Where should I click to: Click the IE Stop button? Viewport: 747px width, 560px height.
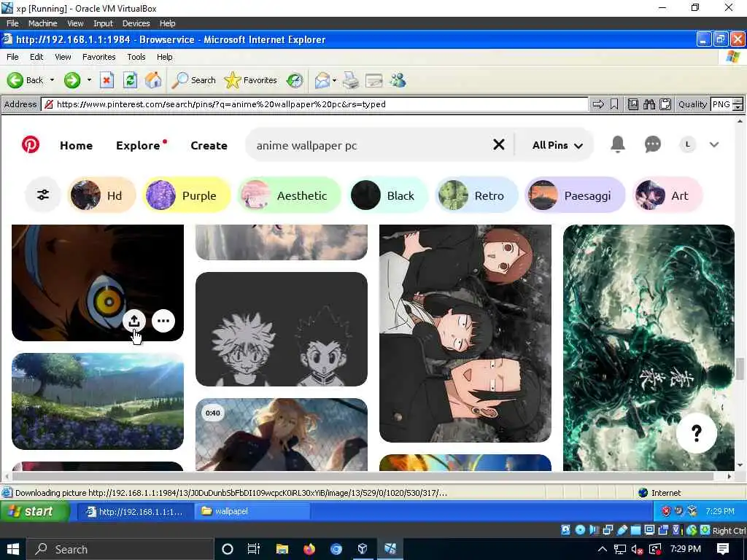[107, 80]
